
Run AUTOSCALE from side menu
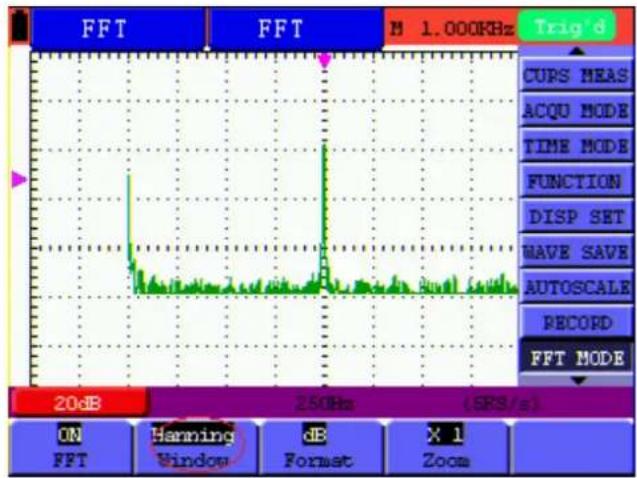click(576, 287)
